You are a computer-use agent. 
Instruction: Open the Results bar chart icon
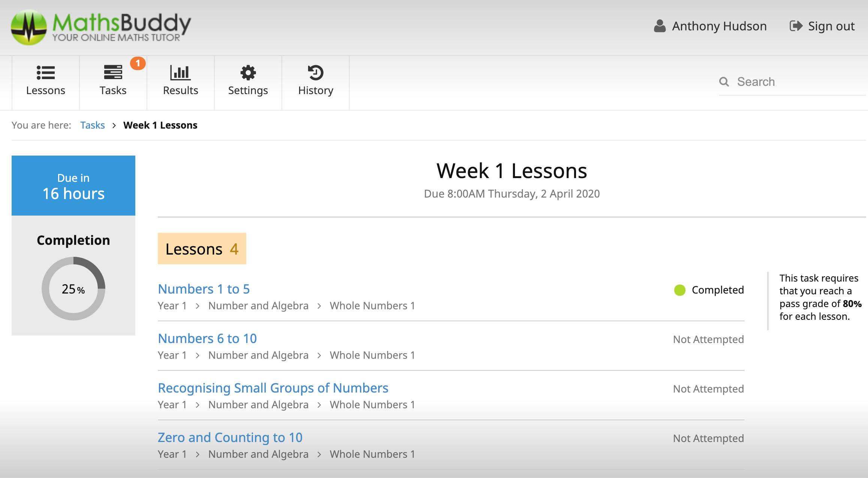click(180, 73)
